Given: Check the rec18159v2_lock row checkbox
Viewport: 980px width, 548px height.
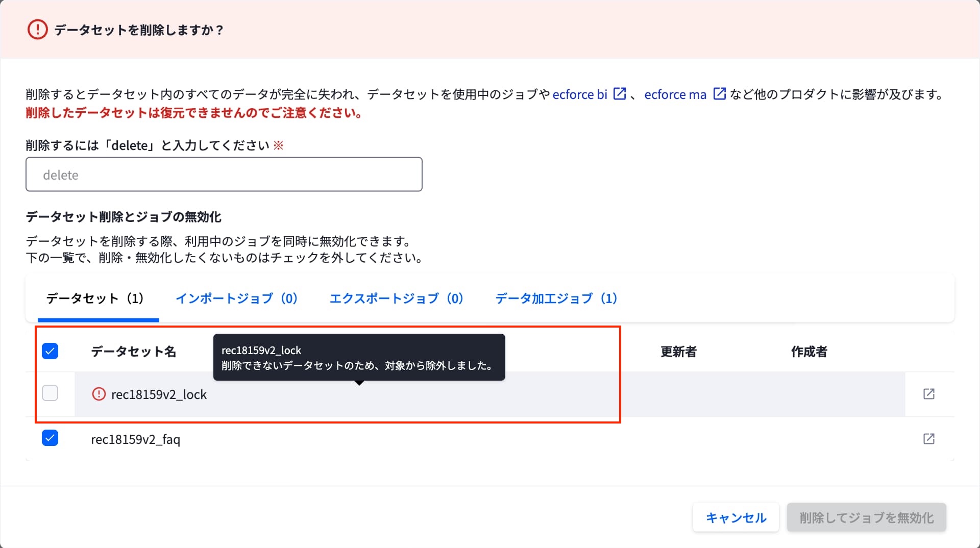Looking at the screenshot, I should click(x=50, y=393).
